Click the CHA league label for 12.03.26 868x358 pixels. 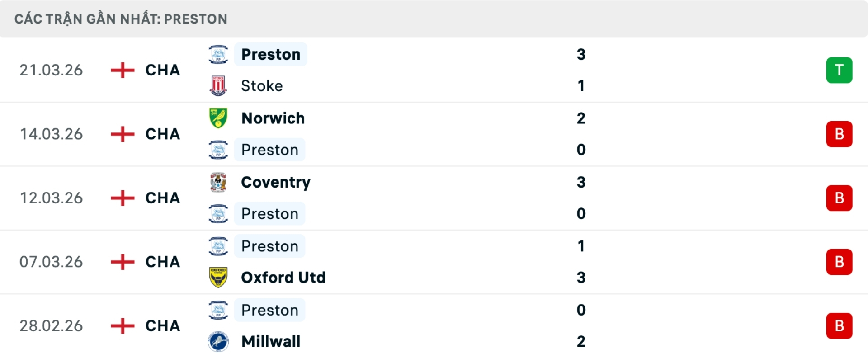[x=163, y=198]
